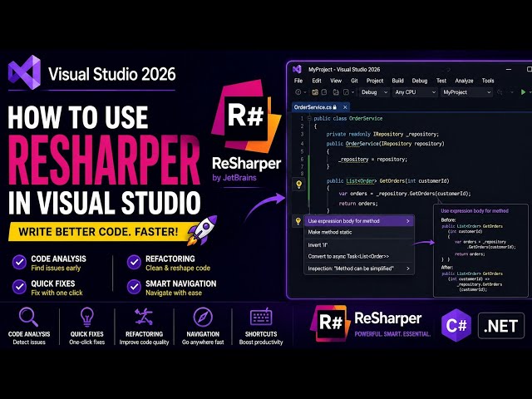The width and height of the screenshot is (532, 399).
Task: Click 'public class OrderService' on line 1
Action: [x=348, y=118]
